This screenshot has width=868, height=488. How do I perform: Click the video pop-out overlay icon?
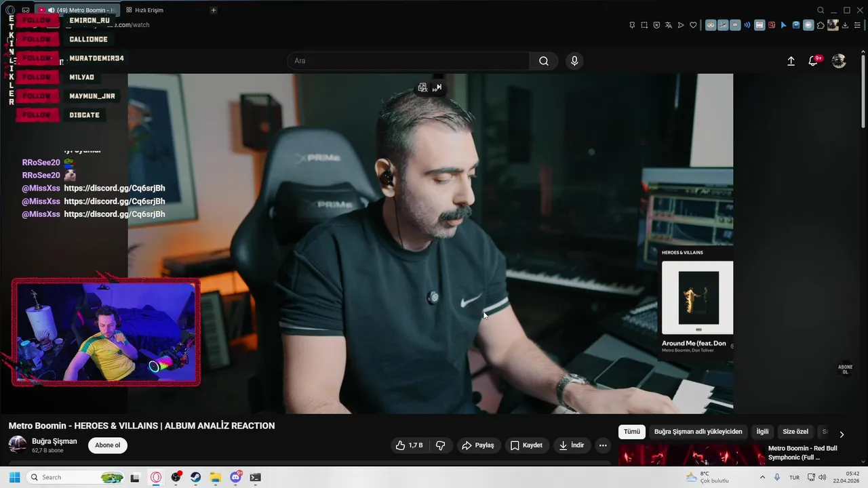(x=422, y=87)
